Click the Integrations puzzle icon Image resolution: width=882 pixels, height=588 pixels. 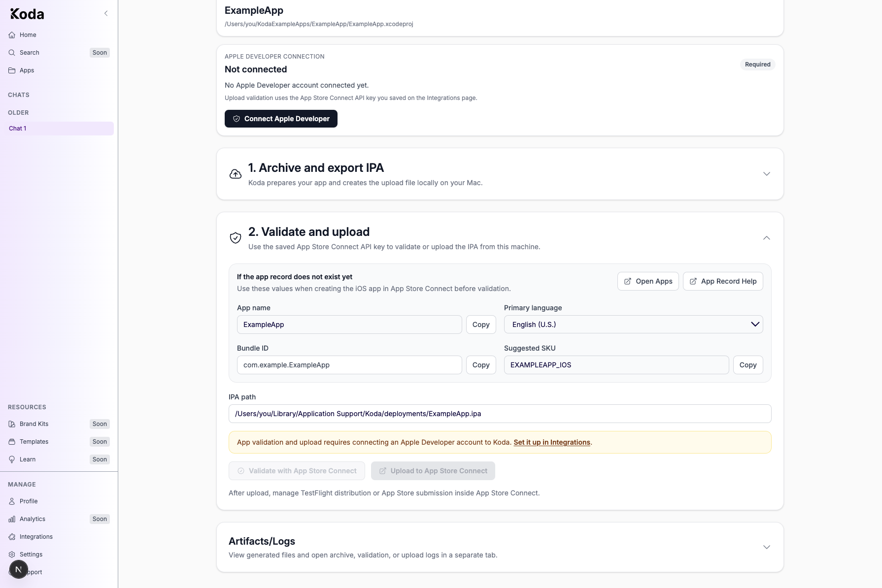12,537
